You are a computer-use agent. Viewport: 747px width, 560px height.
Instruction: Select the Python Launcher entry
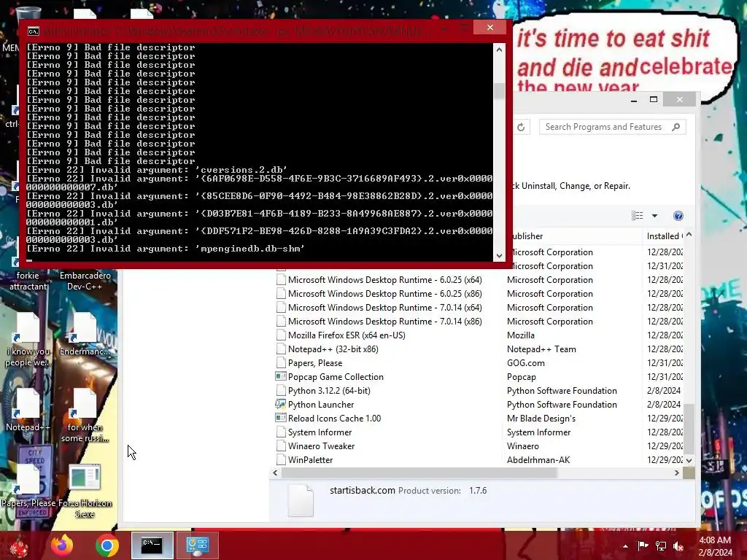point(321,404)
